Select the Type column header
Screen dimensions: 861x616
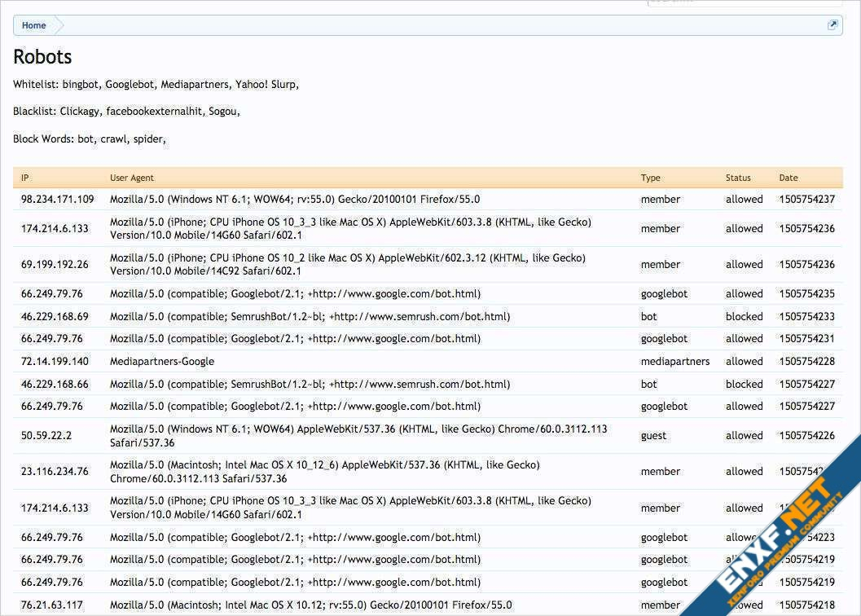650,178
